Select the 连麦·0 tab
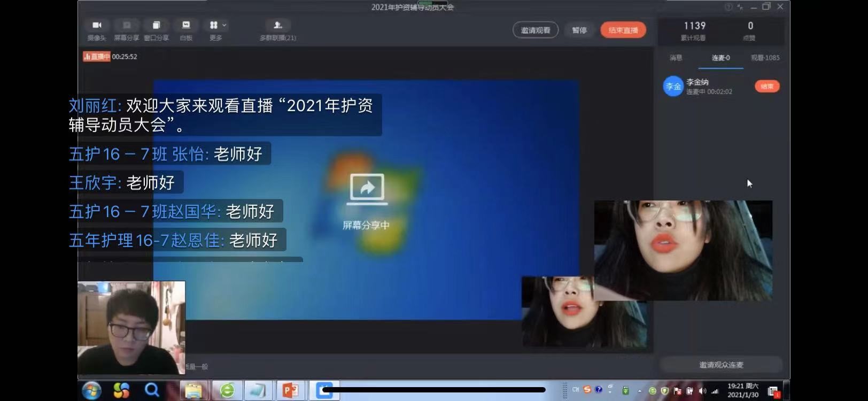 pos(720,58)
